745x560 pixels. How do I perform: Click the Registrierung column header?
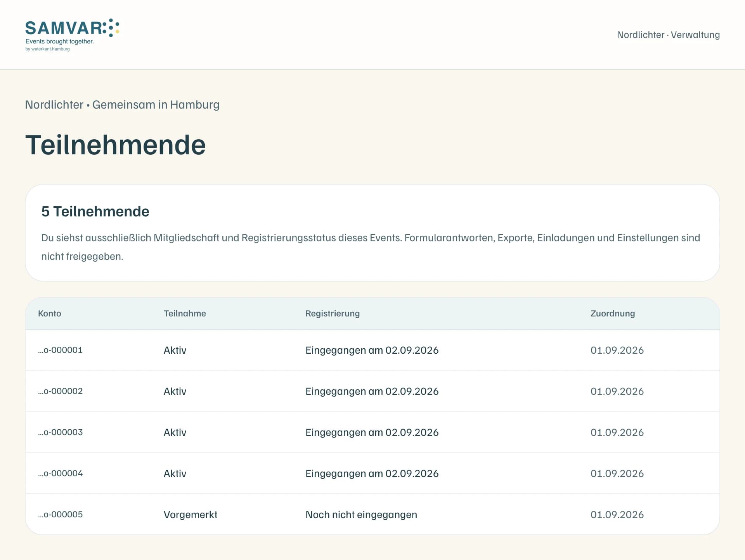pyautogui.click(x=333, y=313)
